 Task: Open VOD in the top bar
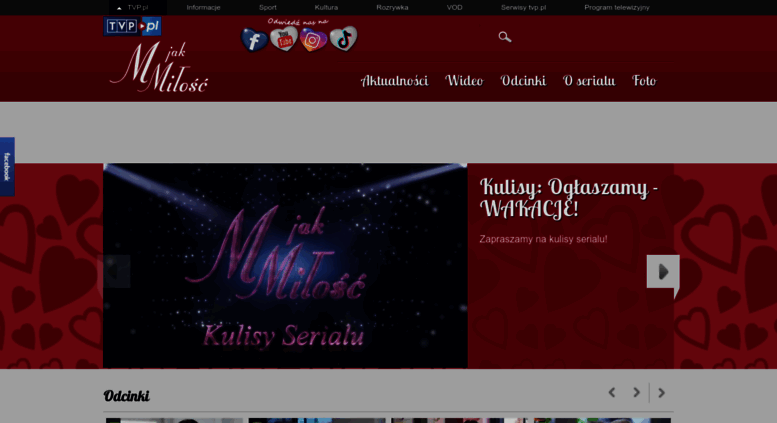454,7
